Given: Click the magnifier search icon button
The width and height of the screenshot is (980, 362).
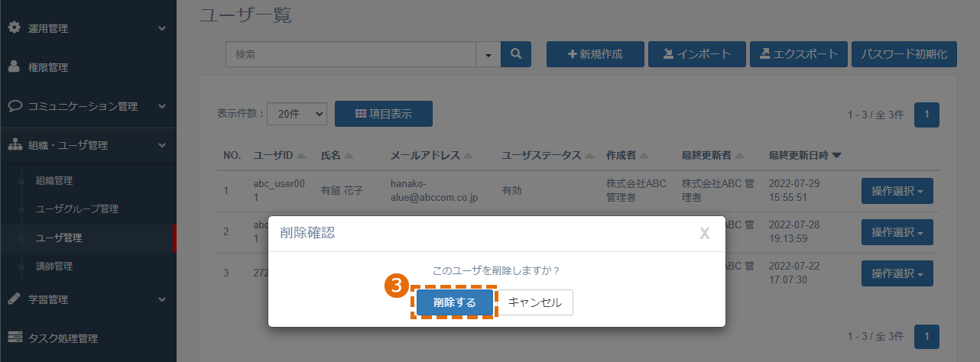Looking at the screenshot, I should pyautogui.click(x=516, y=54).
